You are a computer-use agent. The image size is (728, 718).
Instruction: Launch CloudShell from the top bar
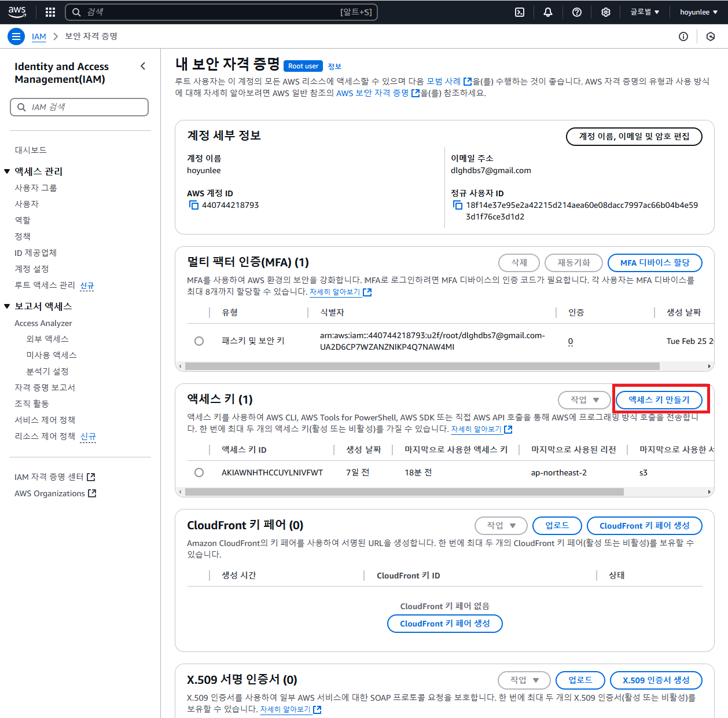pos(520,12)
